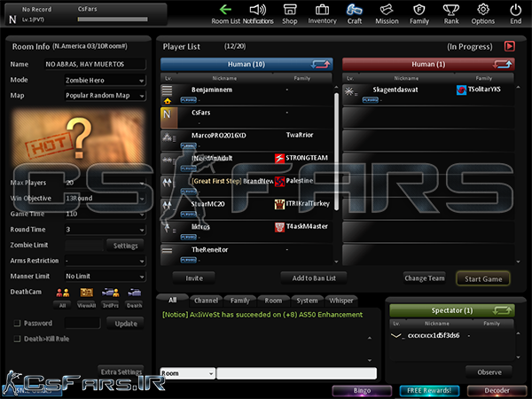Open the Options gear icon
532x399 pixels.
tap(483, 13)
